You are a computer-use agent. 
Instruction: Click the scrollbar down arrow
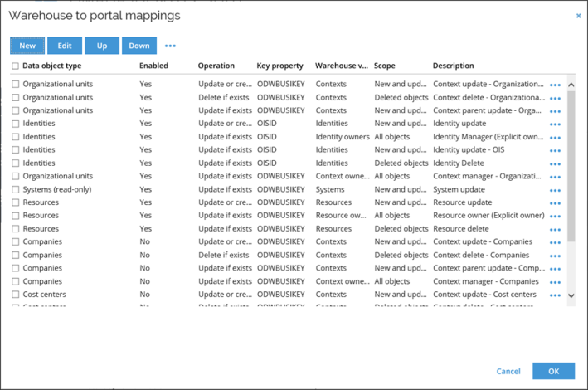[571, 295]
